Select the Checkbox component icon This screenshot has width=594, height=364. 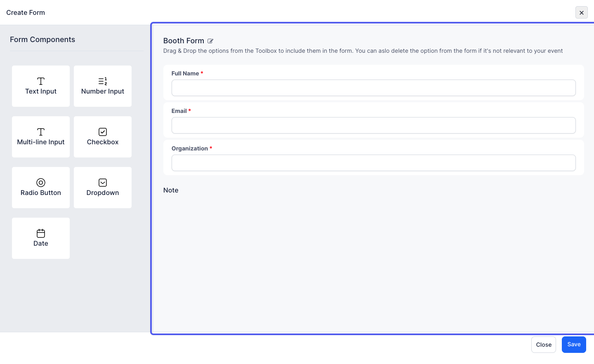[103, 132]
